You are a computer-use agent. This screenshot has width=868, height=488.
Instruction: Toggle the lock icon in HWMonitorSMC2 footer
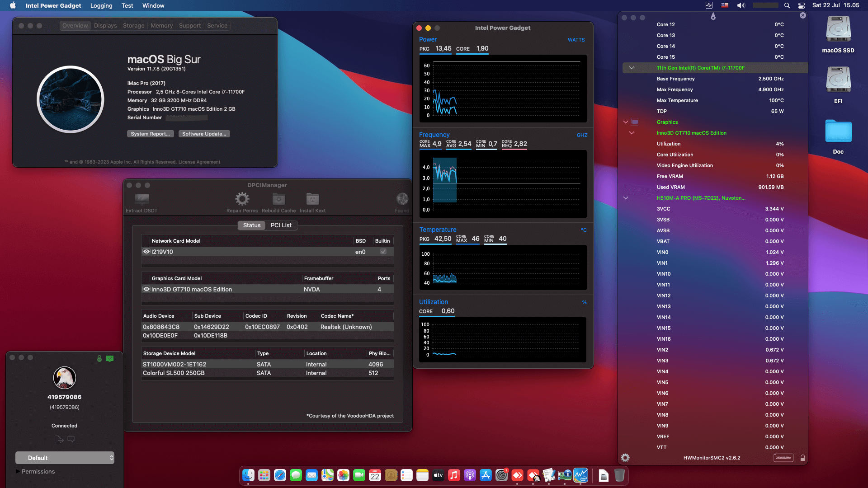[x=803, y=458]
